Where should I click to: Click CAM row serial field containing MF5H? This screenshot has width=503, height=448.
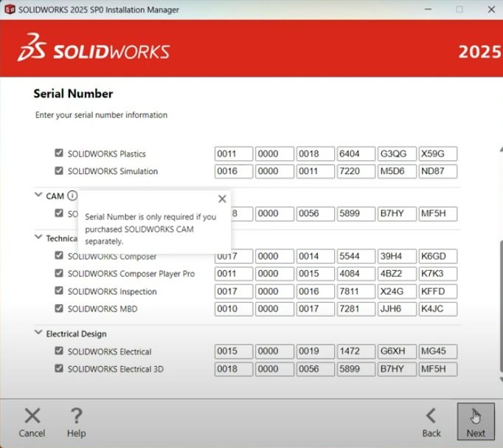(x=438, y=214)
